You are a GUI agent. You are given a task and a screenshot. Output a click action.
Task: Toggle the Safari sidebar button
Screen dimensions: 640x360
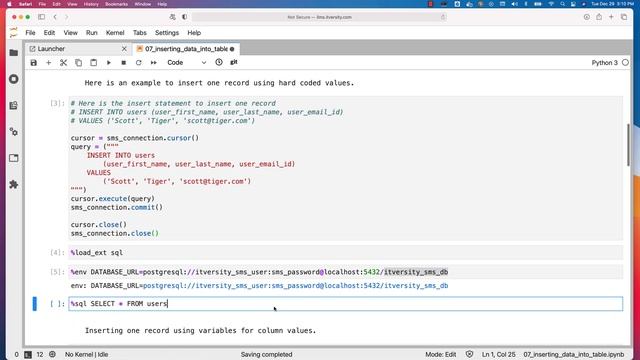41,17
